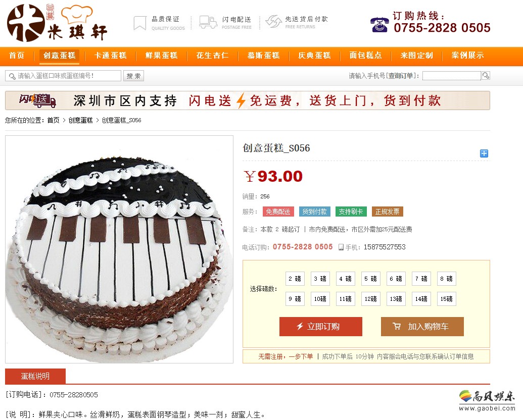
Task: Click the 加入购物车 button
Action: click(x=422, y=326)
